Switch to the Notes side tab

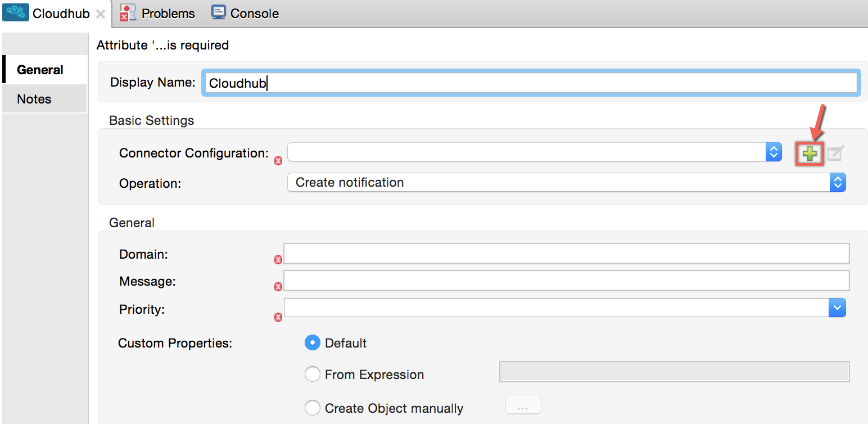tap(34, 99)
